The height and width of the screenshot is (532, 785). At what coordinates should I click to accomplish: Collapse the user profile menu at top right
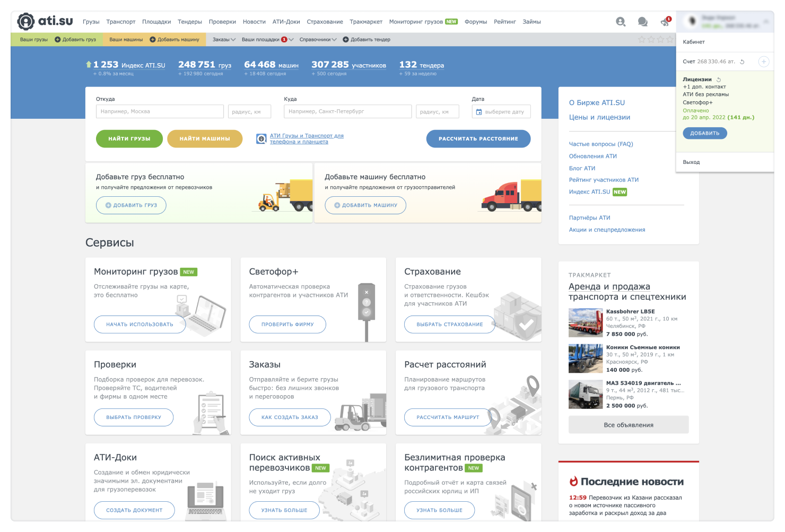(766, 22)
